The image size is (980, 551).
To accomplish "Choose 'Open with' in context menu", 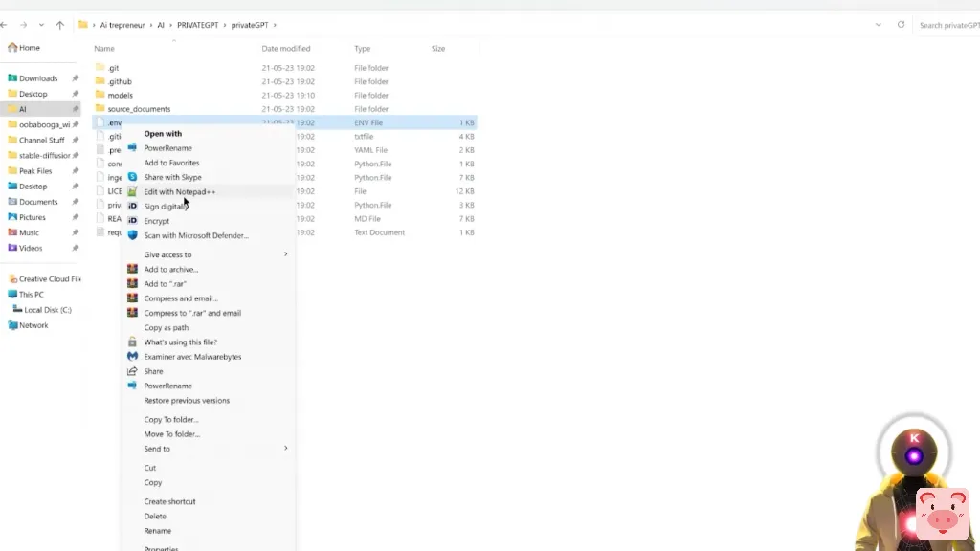I will pyautogui.click(x=163, y=134).
